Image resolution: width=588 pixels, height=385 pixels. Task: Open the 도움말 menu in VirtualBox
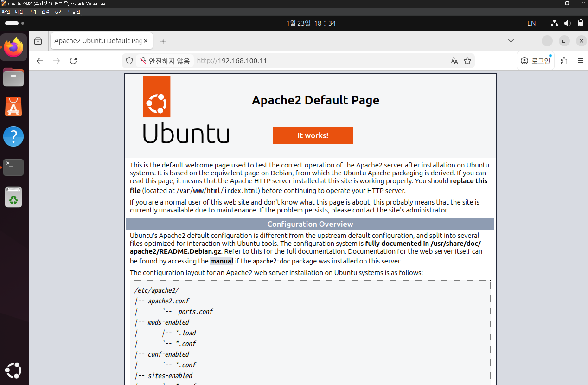tap(74, 12)
